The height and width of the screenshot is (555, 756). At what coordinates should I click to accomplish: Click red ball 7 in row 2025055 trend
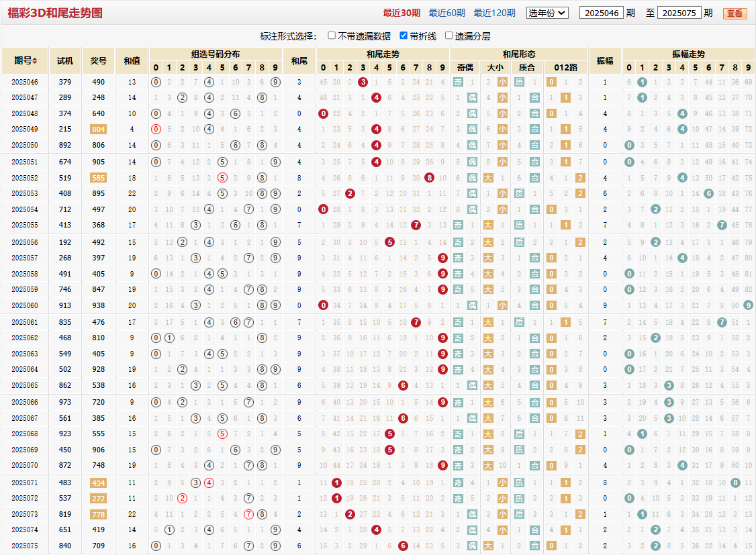point(416,225)
